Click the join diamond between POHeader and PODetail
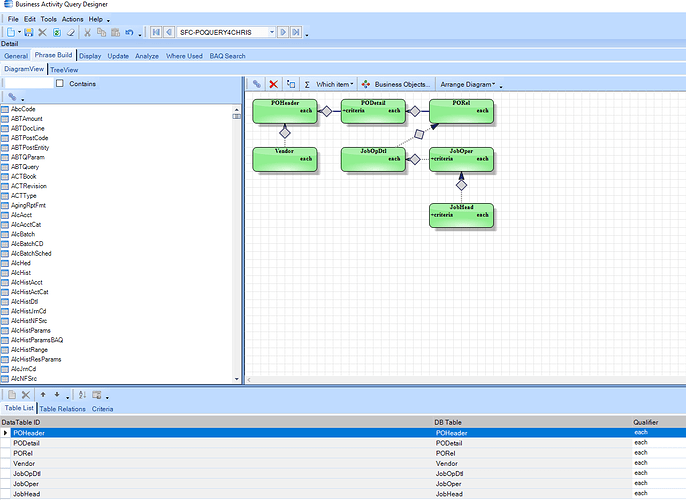The height and width of the screenshot is (500, 686). click(x=326, y=111)
